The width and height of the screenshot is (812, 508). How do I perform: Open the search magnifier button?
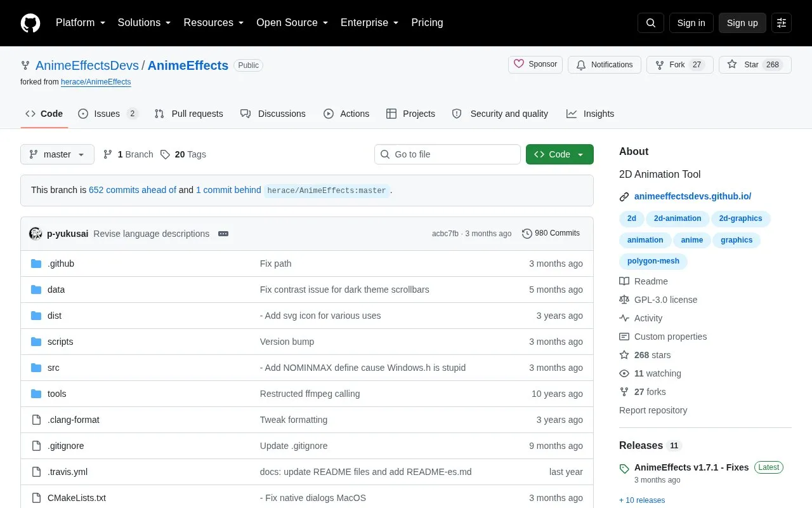[x=651, y=23]
